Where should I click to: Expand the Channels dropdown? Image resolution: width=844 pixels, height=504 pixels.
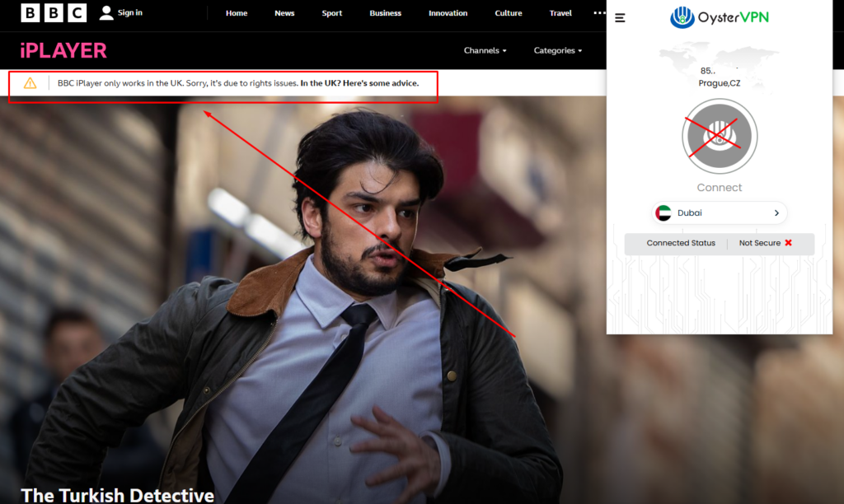[x=485, y=50]
